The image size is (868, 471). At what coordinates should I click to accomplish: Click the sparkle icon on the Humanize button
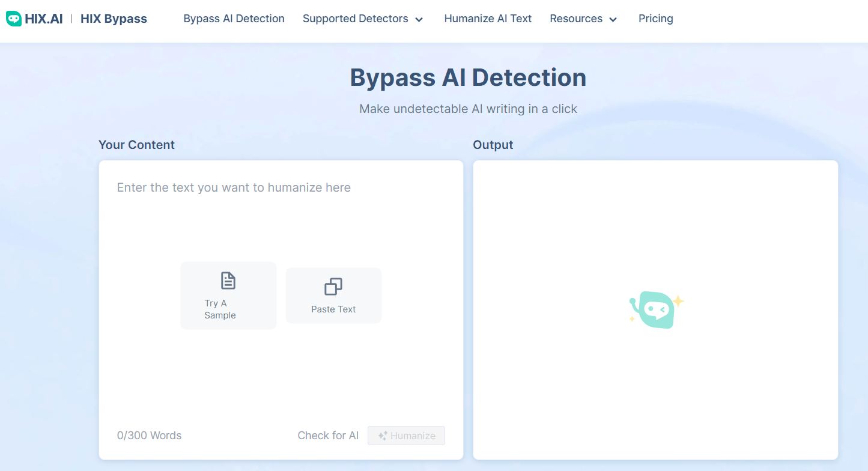pos(382,435)
